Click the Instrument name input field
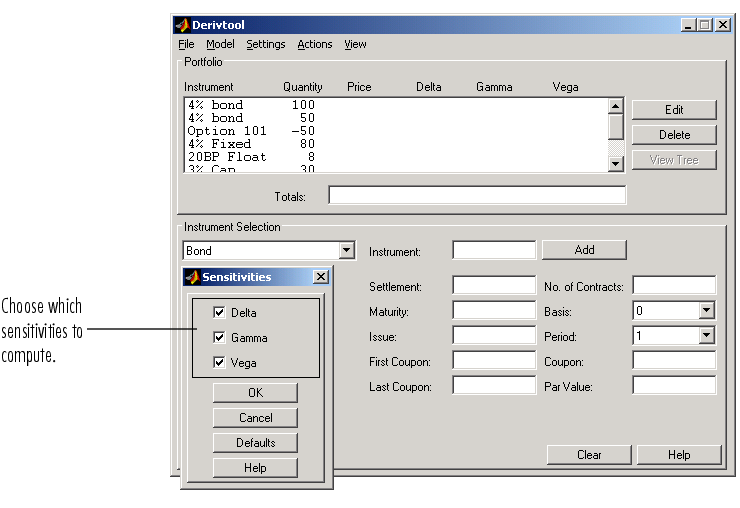This screenshot has width=740, height=508. [494, 250]
